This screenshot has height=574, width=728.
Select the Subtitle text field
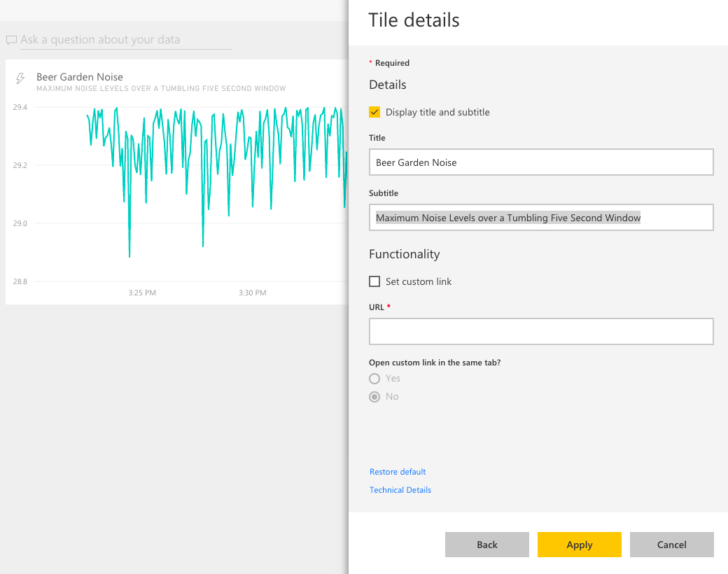(x=541, y=217)
